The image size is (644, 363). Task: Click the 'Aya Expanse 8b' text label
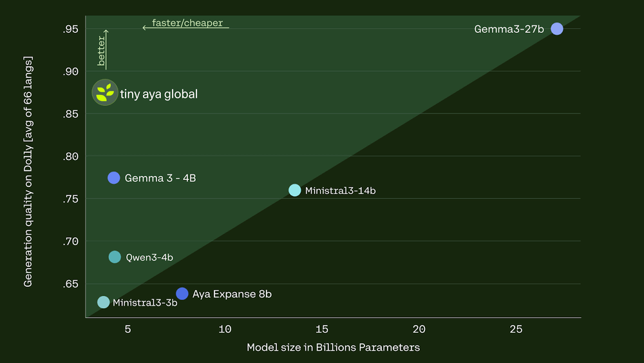point(232,295)
